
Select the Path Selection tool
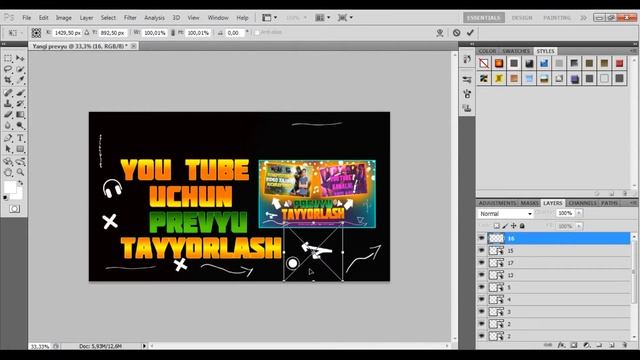[x=8, y=149]
